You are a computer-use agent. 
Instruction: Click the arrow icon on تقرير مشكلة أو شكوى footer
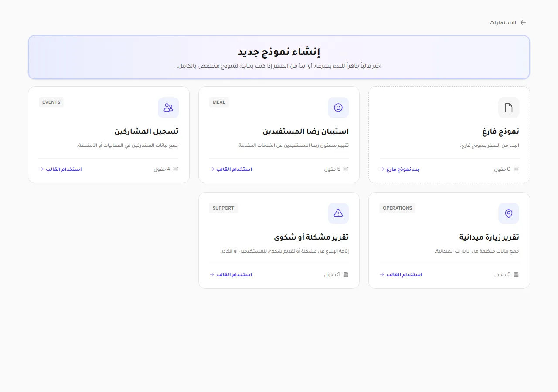coord(212,274)
